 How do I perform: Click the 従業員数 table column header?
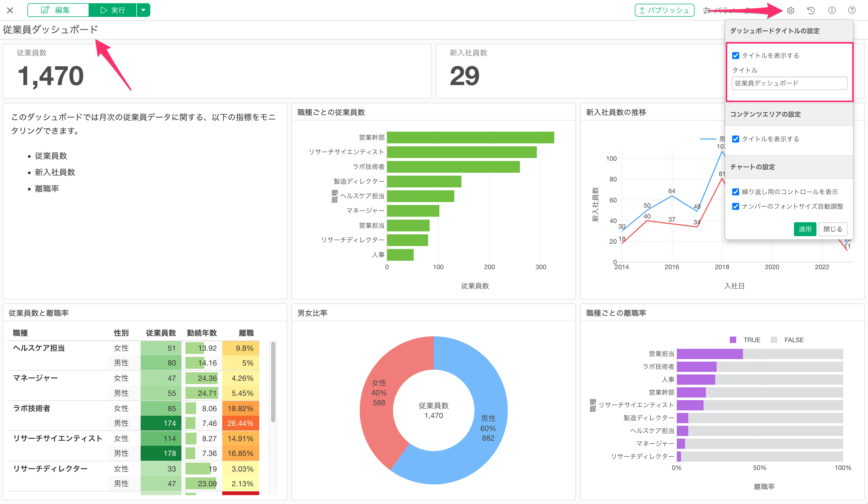[161, 333]
